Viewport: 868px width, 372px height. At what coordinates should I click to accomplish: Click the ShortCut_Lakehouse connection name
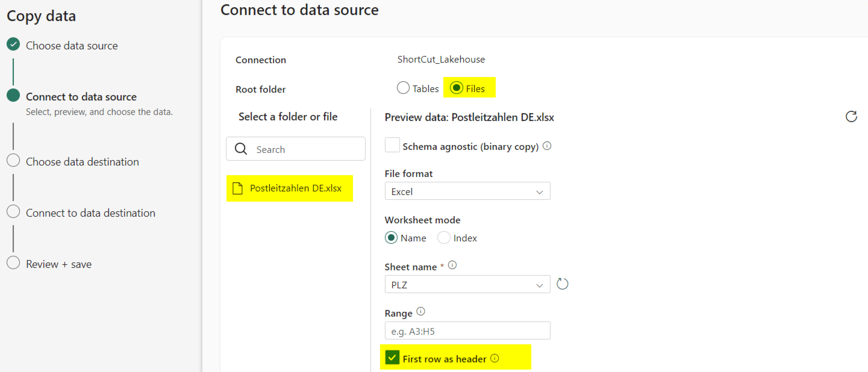pos(441,59)
